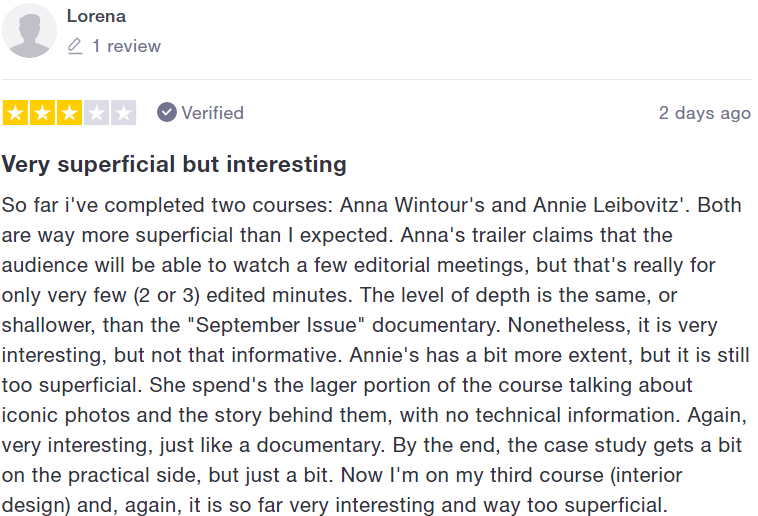The width and height of the screenshot is (758, 516).
Task: Click the third yellow rating star
Action: 70,113
